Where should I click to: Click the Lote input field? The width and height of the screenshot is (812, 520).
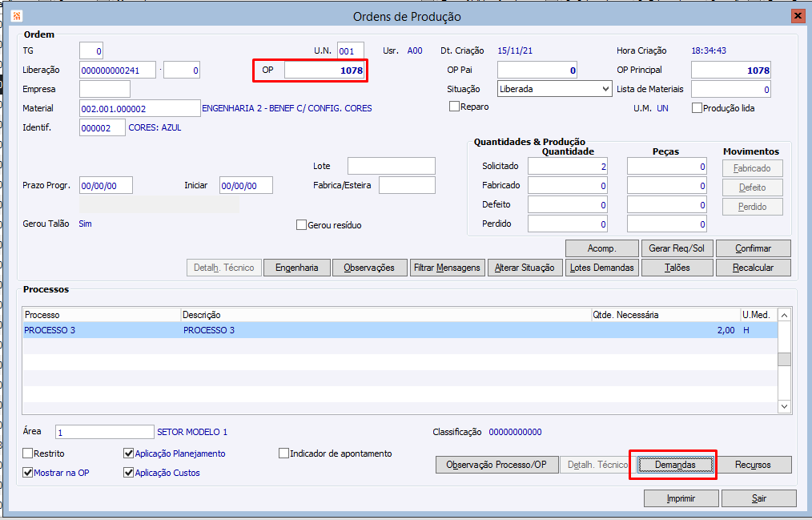coord(392,166)
